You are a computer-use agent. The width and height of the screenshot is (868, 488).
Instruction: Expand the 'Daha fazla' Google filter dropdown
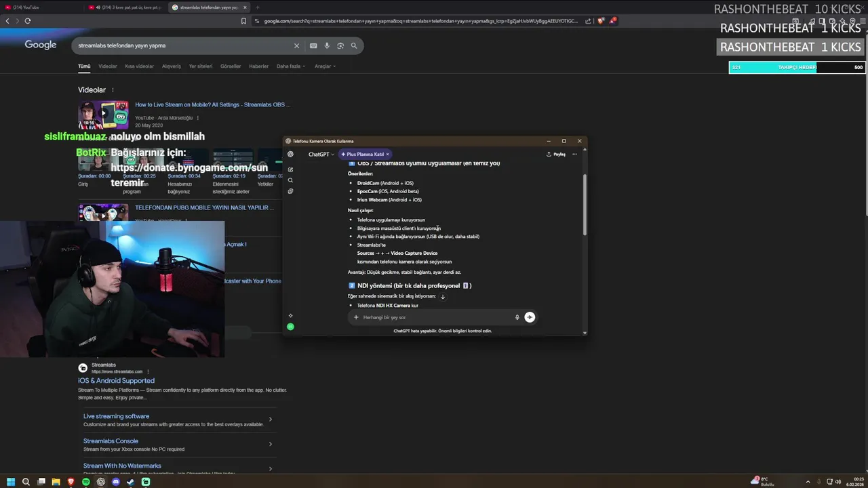pos(291,66)
